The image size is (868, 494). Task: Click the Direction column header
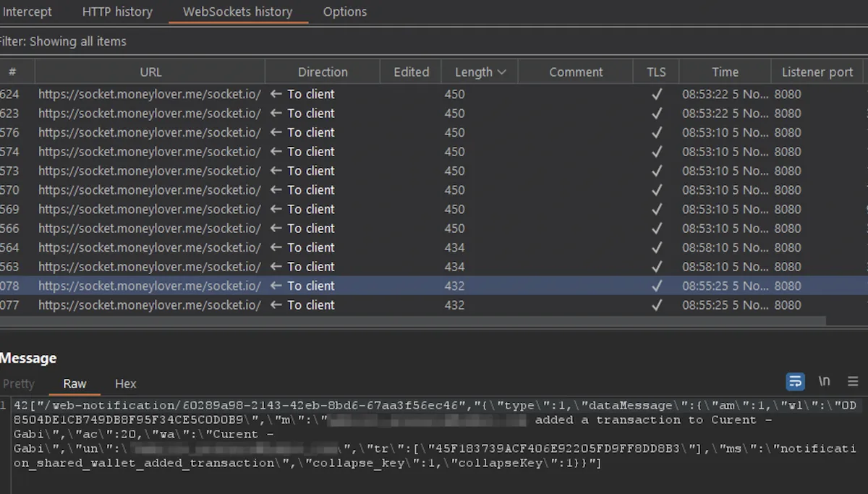pyautogui.click(x=323, y=72)
